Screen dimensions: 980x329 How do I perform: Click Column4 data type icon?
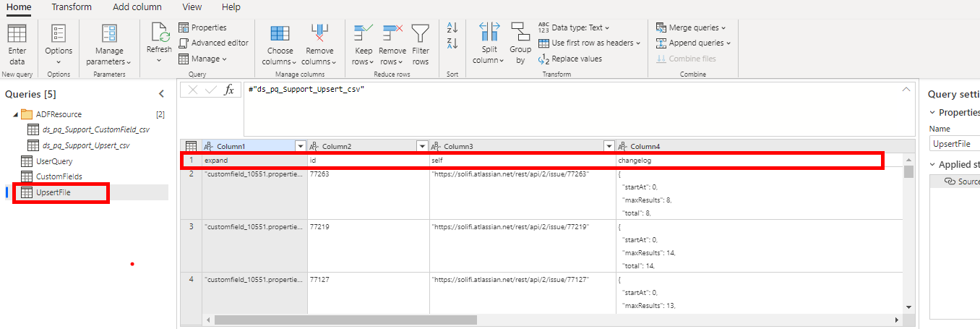coord(624,146)
